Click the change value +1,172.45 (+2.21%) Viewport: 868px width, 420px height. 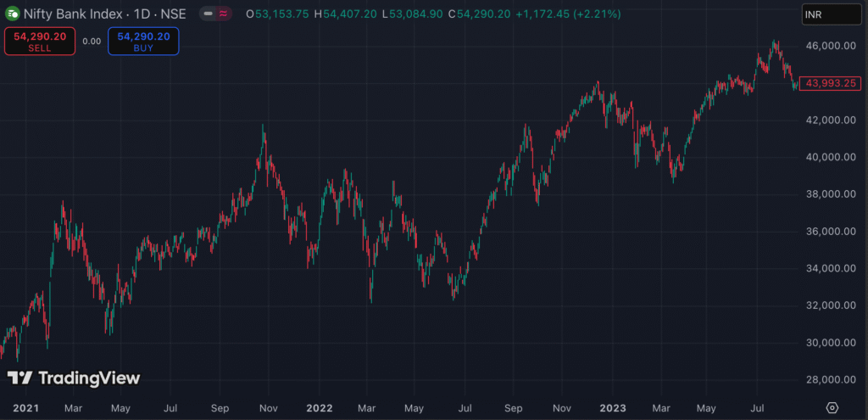pyautogui.click(x=568, y=14)
